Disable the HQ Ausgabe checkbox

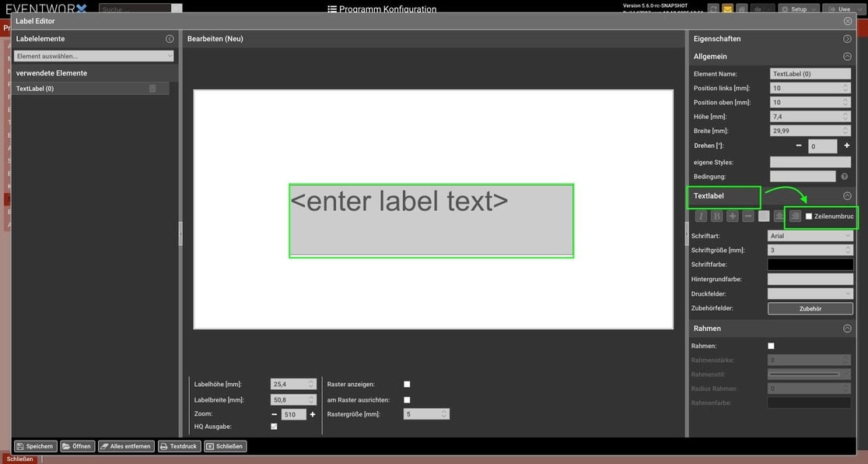click(274, 427)
